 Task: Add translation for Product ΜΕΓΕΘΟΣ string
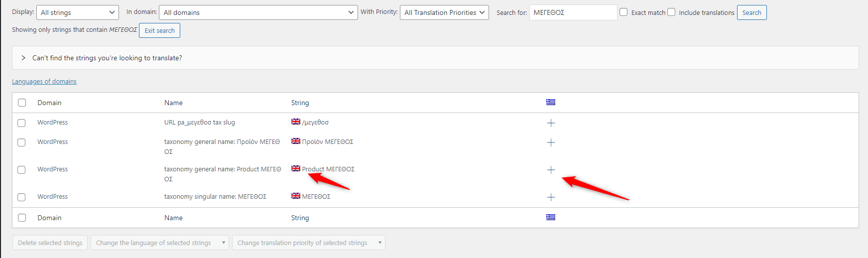(x=551, y=170)
